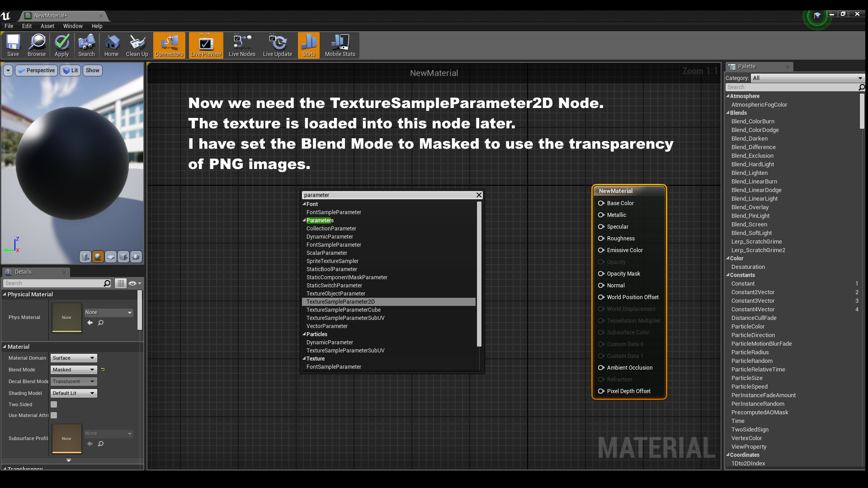Open the Blend Mode Masked dropdown
This screenshot has width=868, height=488.
[x=74, y=370]
